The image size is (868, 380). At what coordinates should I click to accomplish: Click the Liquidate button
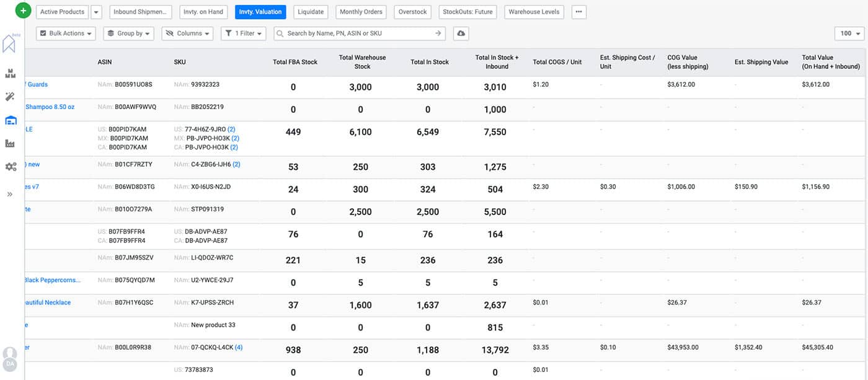[311, 12]
